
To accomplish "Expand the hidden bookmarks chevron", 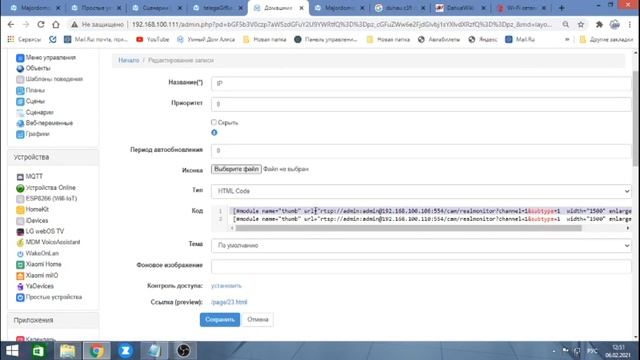I will point(567,40).
